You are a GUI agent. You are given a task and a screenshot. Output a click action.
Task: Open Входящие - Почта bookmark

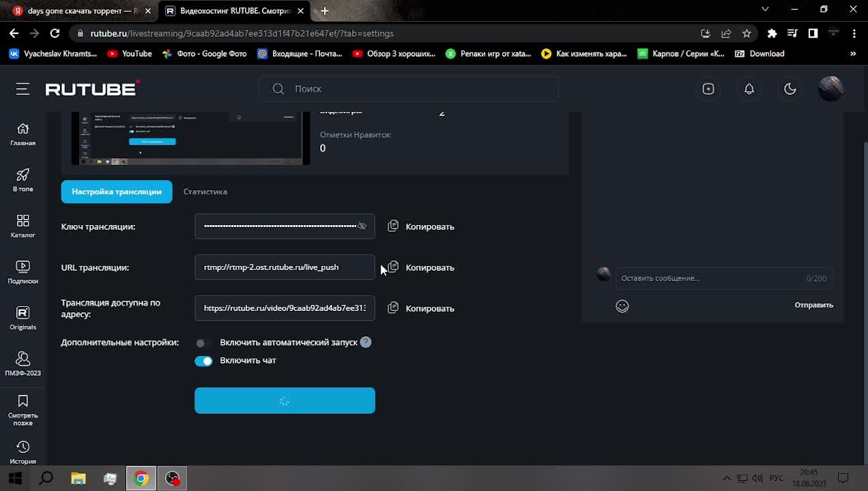coord(300,54)
